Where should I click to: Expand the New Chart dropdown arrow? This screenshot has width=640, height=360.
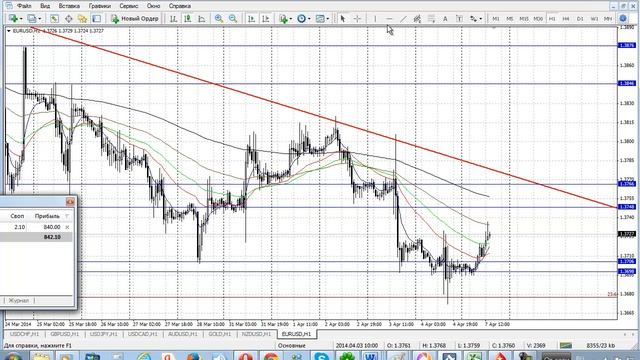tap(21, 19)
